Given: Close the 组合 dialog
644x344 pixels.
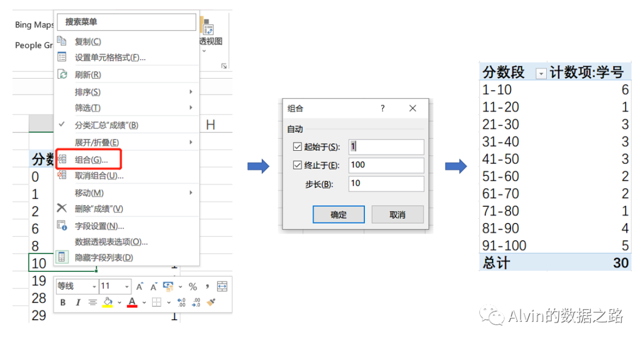Looking at the screenshot, I should pyautogui.click(x=413, y=109).
